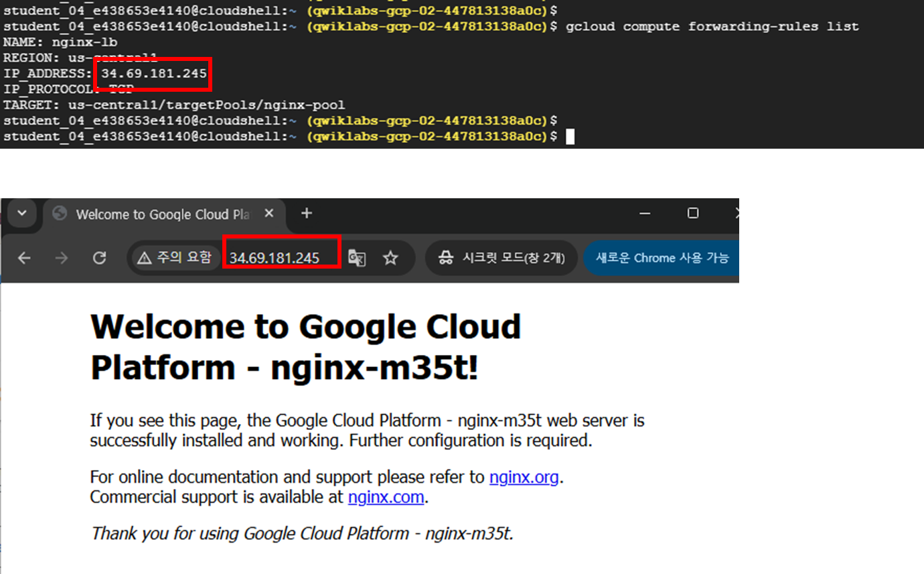Click the 'Thank you for using Google Cloud Platform' line
Image resolution: width=924 pixels, height=574 pixels.
pos(302,534)
